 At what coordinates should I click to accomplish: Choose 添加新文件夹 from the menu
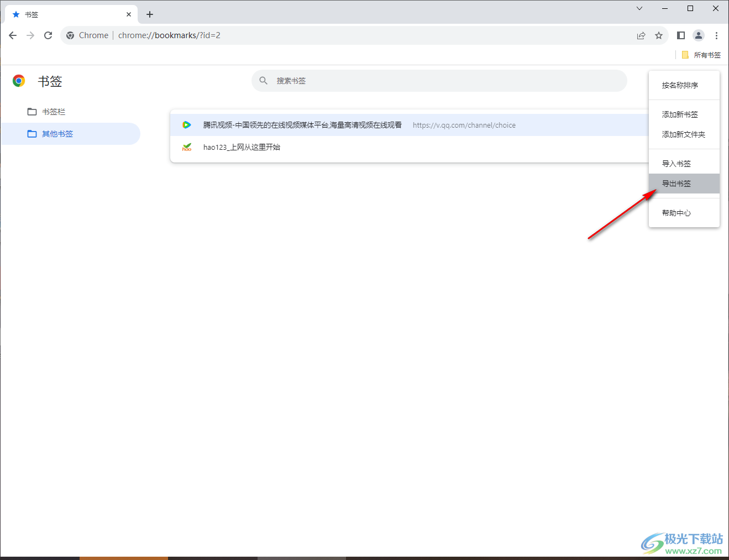point(684,134)
